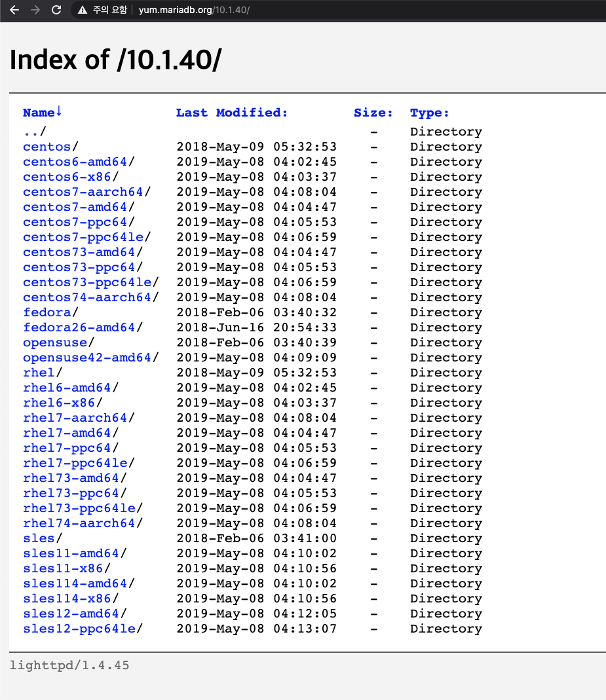Open the centos7-amd64 directory
This screenshot has width=606, height=700.
[75, 207]
